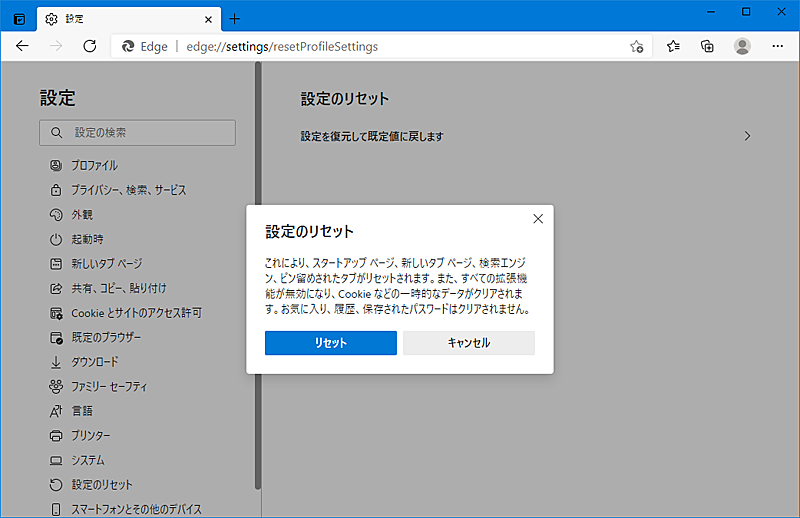Click the language icon beside 言語

pos(56,411)
